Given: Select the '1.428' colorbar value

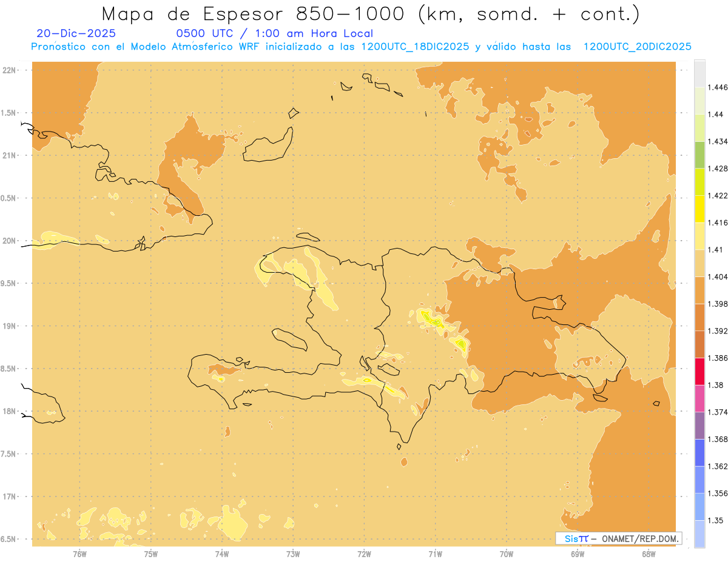Looking at the screenshot, I should [x=718, y=169].
